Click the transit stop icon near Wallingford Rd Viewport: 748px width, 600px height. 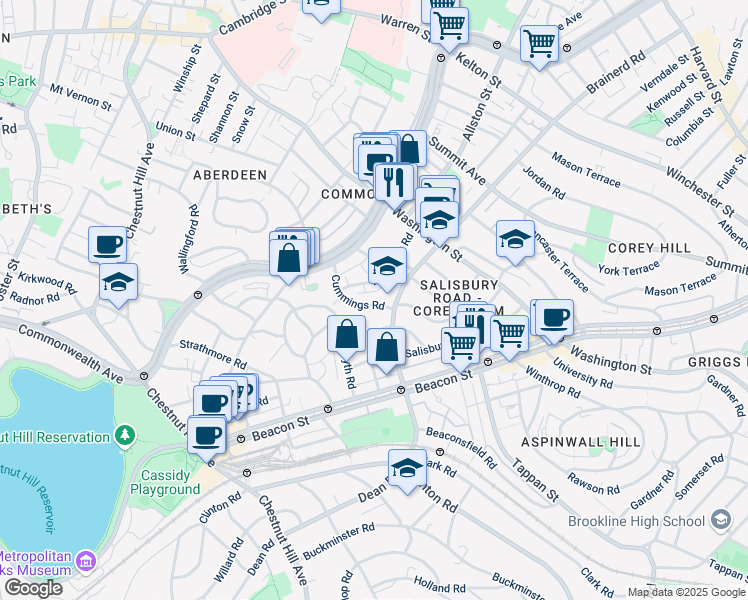pyautogui.click(x=198, y=295)
